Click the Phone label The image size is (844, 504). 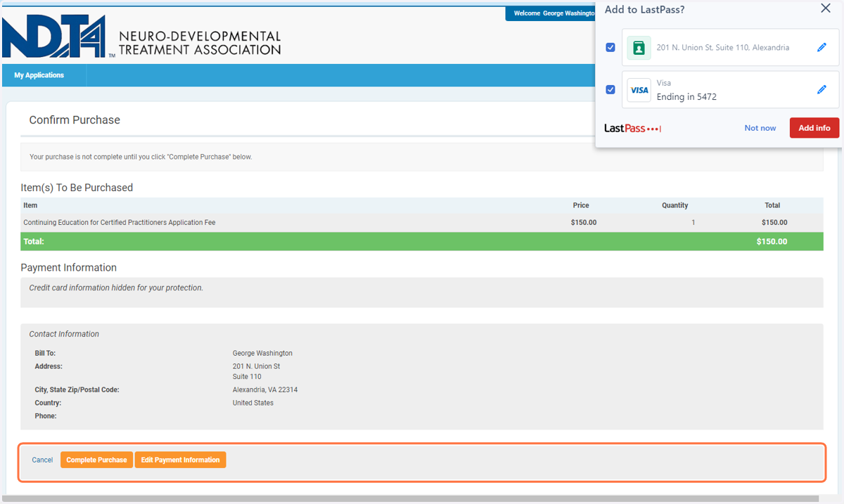pos(46,416)
